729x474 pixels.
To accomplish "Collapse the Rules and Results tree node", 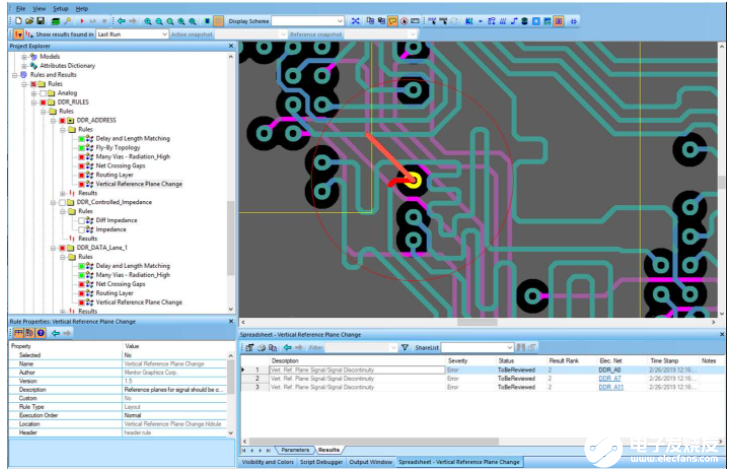I will point(15,75).
